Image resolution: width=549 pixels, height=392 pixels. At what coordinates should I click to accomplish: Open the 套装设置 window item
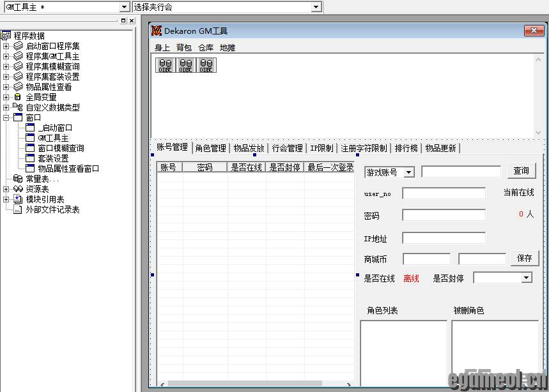[x=53, y=158]
